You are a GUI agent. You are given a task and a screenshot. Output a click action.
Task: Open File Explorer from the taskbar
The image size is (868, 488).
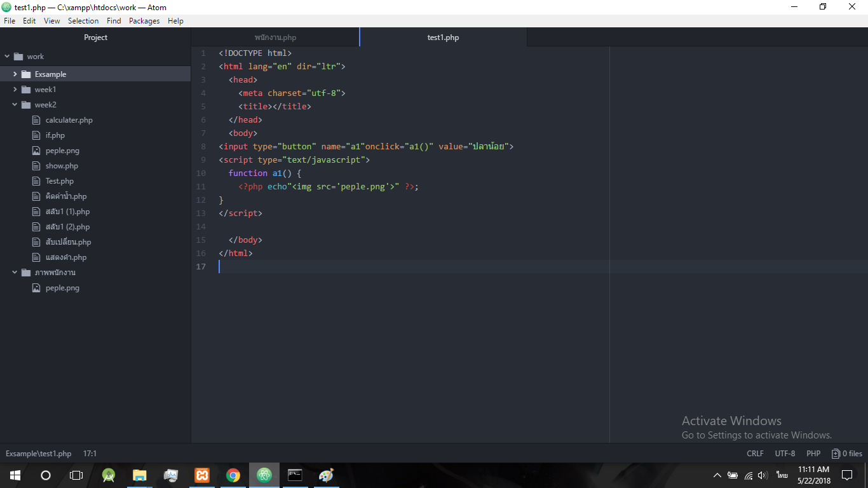tap(140, 475)
